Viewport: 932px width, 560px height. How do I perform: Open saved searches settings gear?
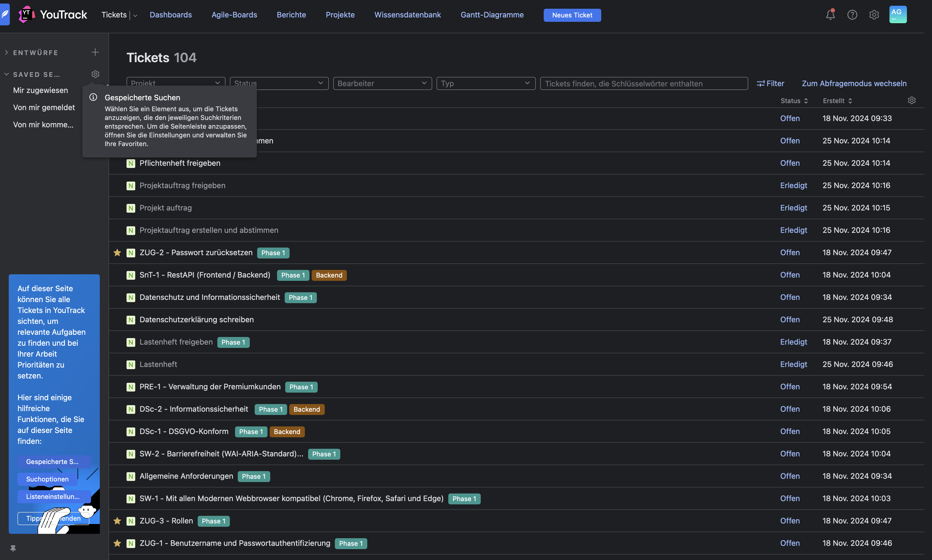point(95,74)
